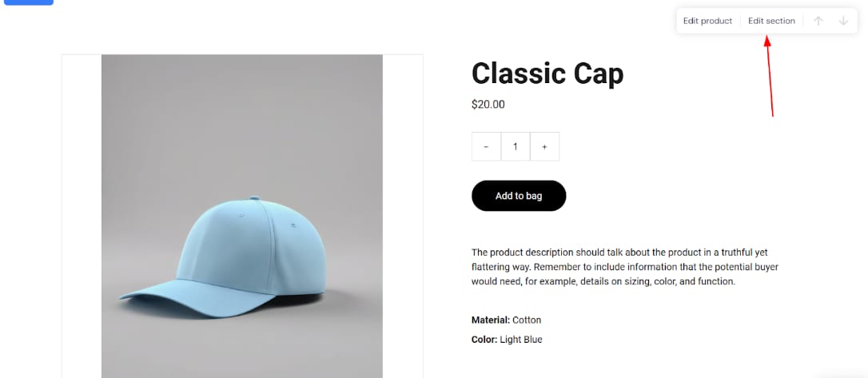This screenshot has height=378, width=868.
Task: Click the bold Color label
Action: (x=484, y=340)
